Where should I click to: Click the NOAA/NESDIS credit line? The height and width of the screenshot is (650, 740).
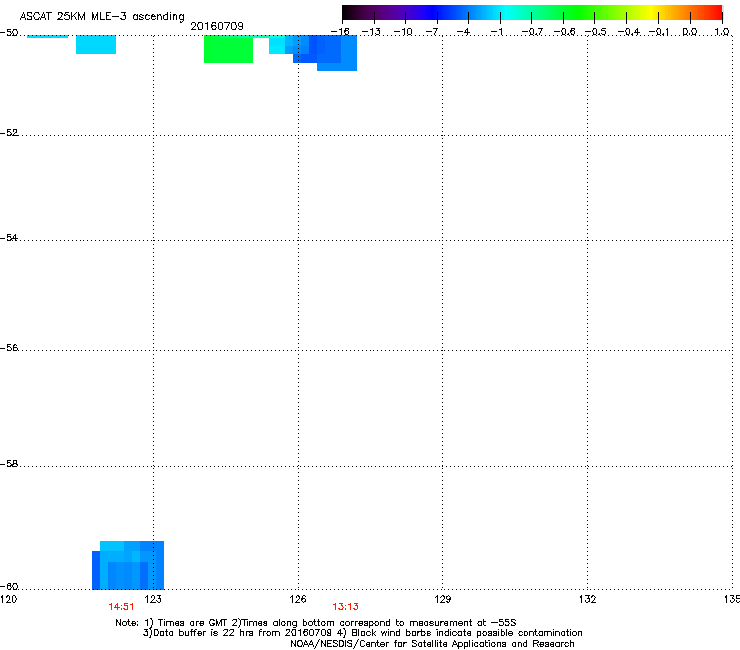click(432, 644)
